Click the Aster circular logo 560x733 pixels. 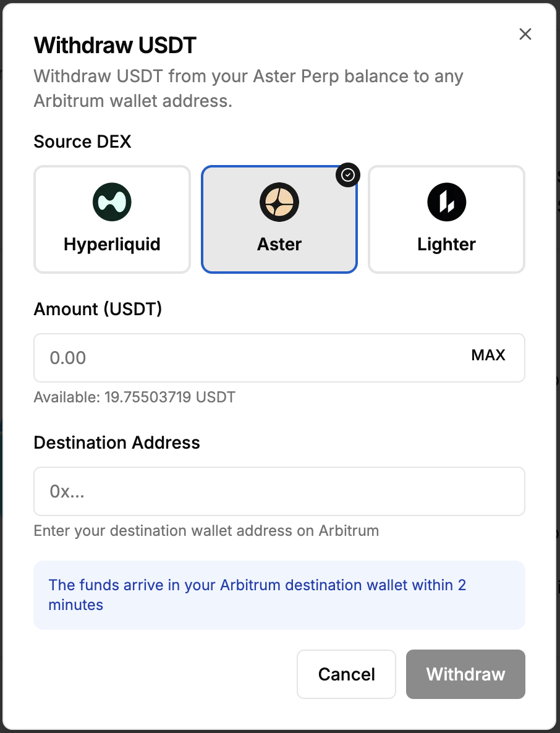point(279,202)
